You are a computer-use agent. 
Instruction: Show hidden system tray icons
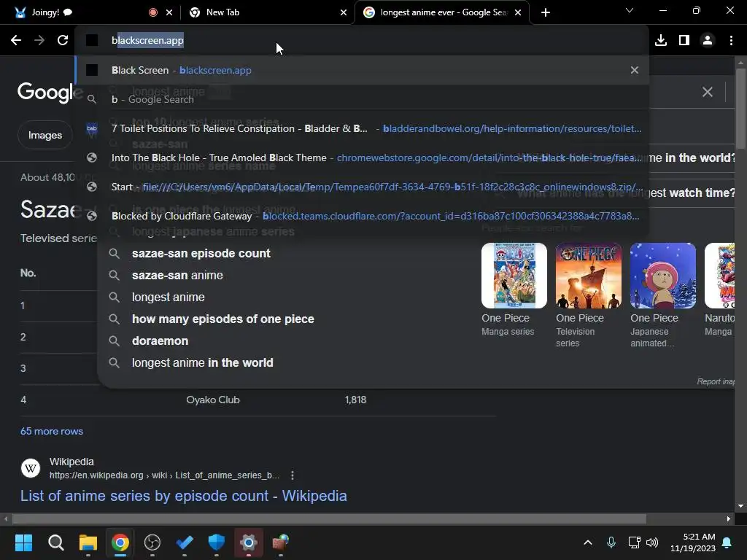click(x=588, y=542)
